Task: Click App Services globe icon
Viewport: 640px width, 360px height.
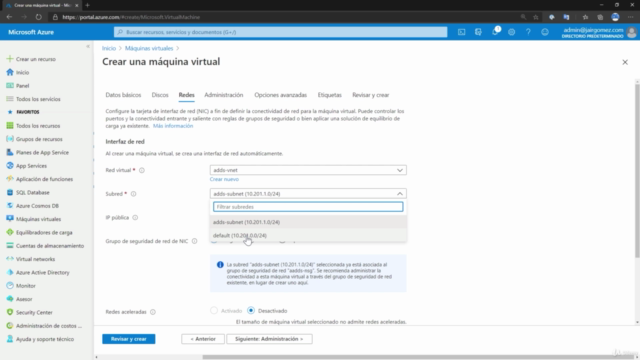Action: pos(10,166)
